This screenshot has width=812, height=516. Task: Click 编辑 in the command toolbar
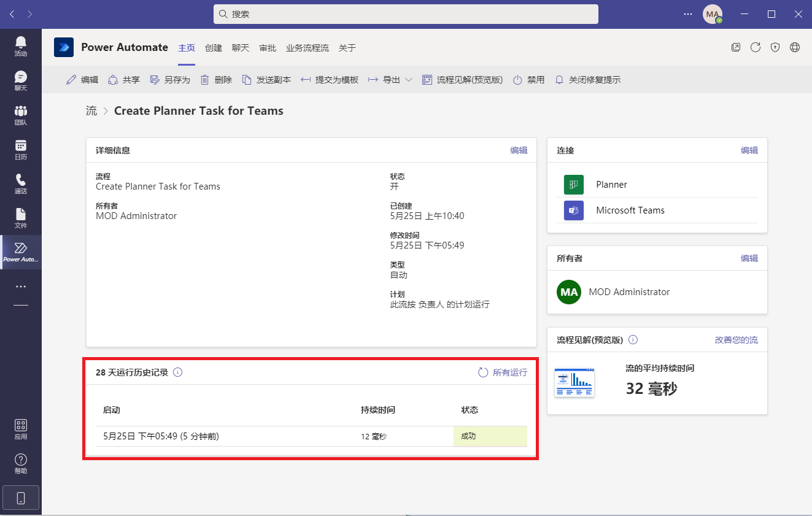pos(82,80)
